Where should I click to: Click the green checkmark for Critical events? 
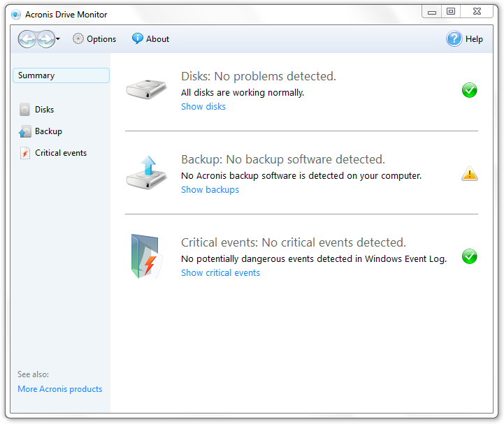(x=469, y=256)
